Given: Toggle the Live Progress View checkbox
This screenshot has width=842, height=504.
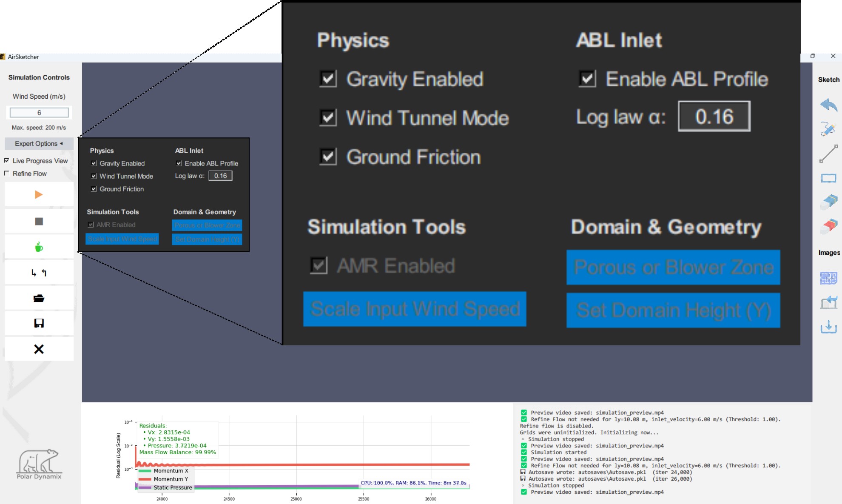Looking at the screenshot, I should [x=7, y=160].
